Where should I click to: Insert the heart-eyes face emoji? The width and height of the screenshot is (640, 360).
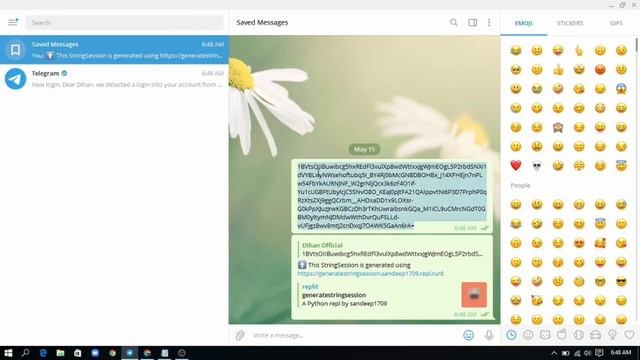[579, 243]
